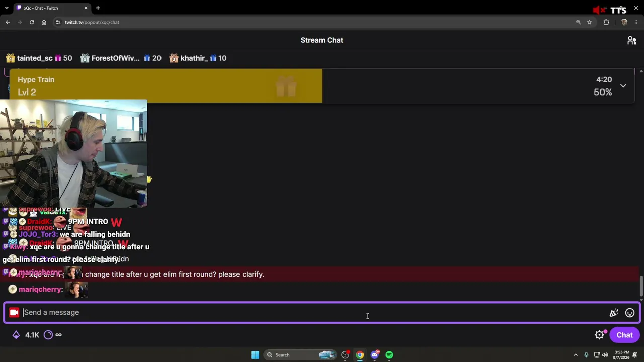Click username JOJO_Tor3 in chat

[x=38, y=234]
